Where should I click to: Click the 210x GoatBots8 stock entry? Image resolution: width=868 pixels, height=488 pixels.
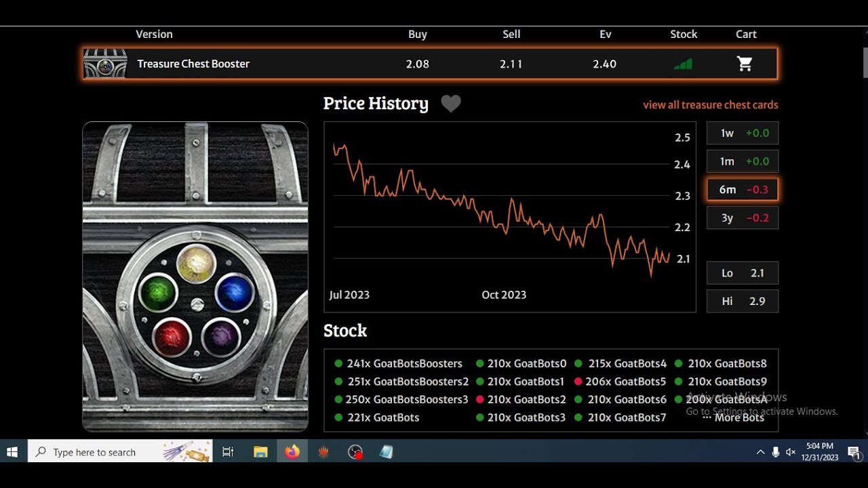click(720, 363)
